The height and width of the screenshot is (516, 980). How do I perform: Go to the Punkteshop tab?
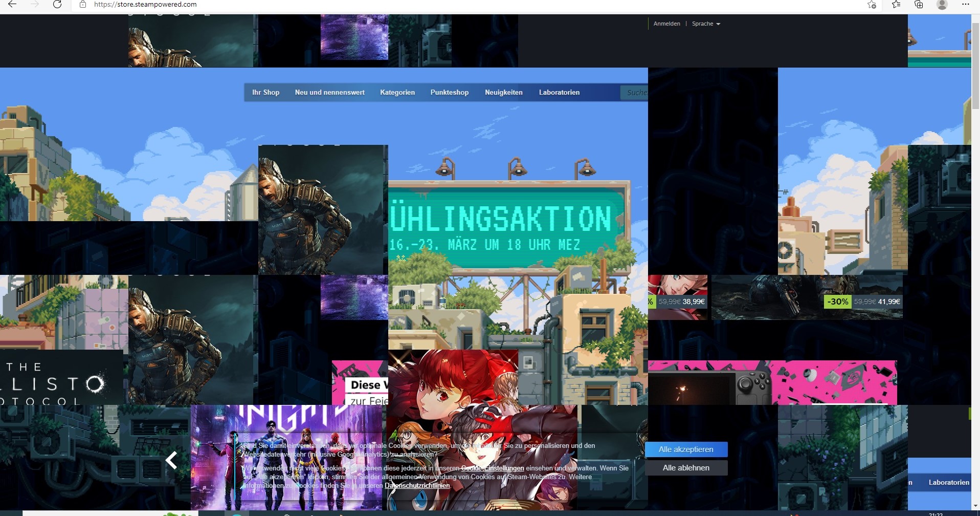[449, 92]
